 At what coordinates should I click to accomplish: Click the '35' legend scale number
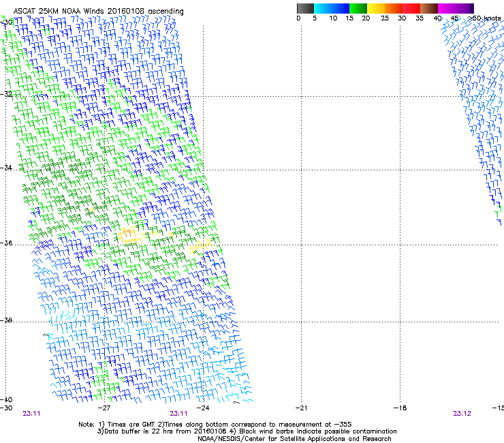tap(420, 18)
